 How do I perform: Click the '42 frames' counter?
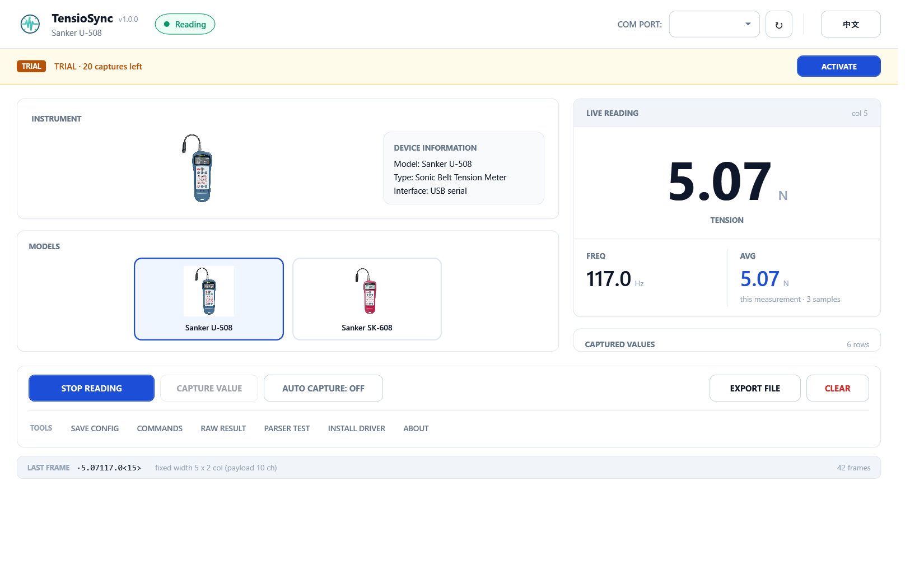[x=853, y=468]
